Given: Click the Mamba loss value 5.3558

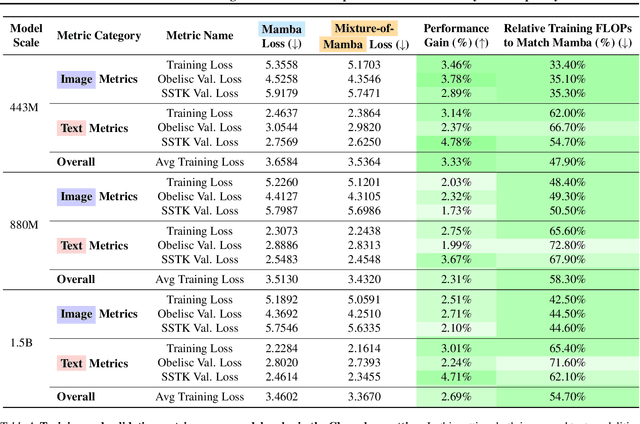Looking at the screenshot, I should tap(284, 63).
